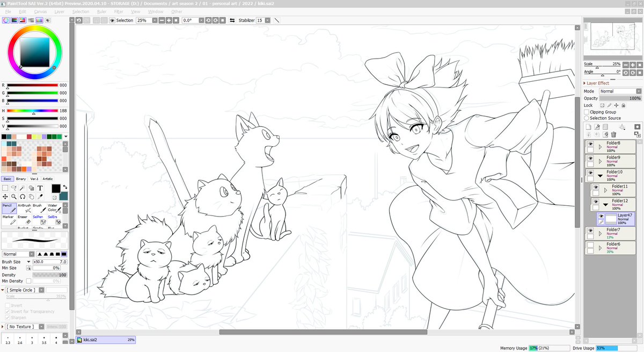Show Folder6 by its visibility box

[590, 245]
